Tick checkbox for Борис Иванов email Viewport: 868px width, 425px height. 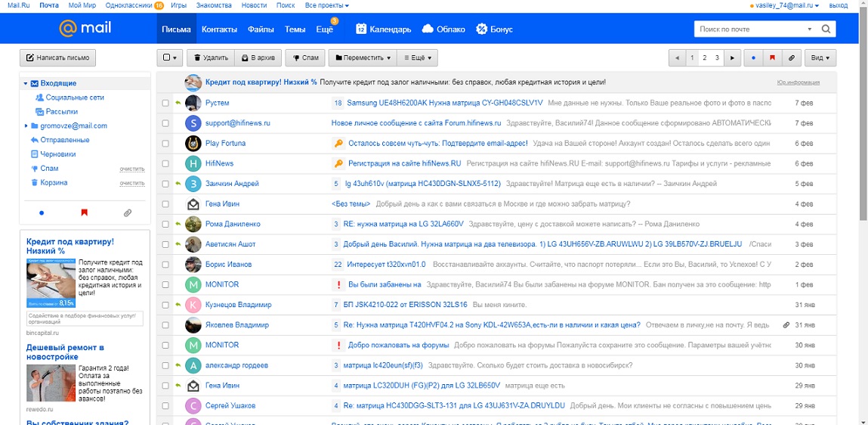pos(165,265)
